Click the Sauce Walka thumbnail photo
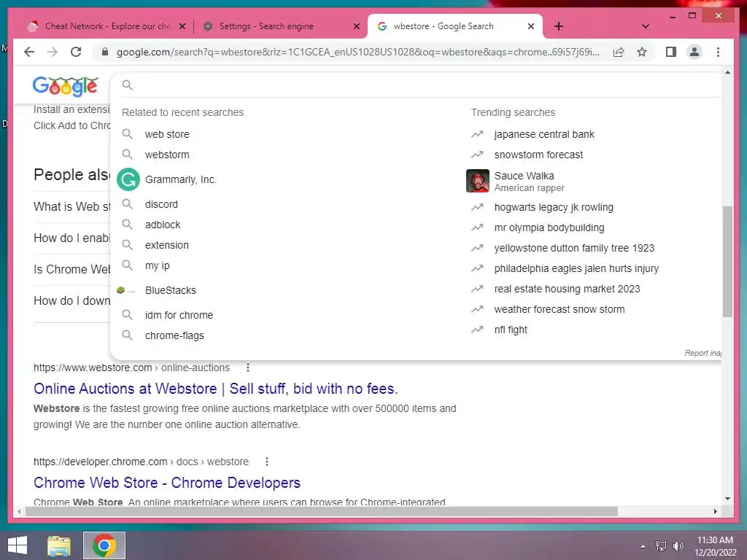The width and height of the screenshot is (747, 560). [477, 181]
